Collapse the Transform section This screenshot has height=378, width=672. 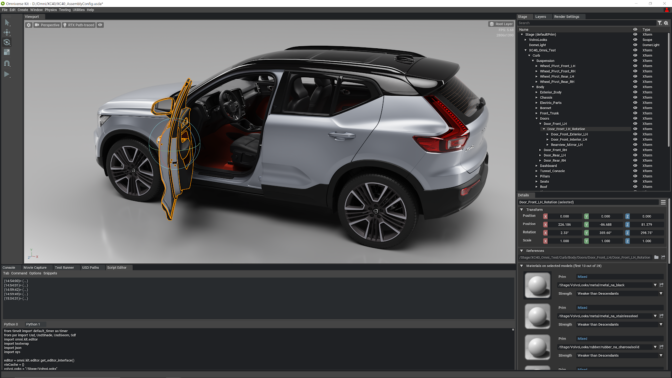point(522,210)
